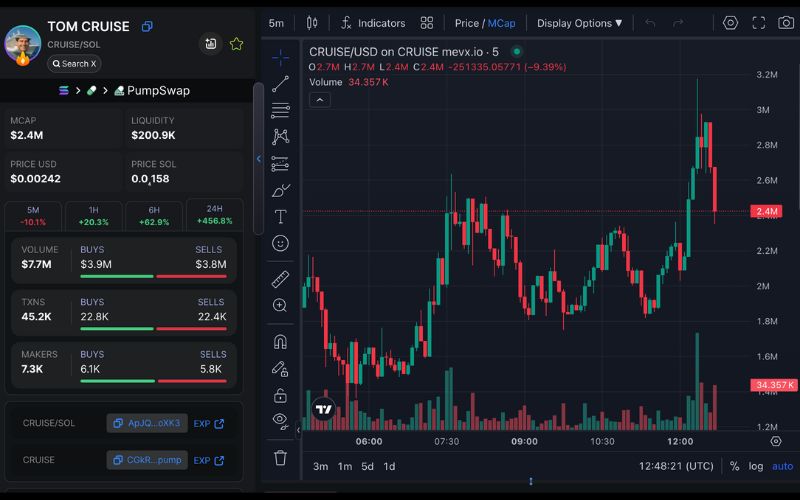Select the 5d date range
The image size is (800, 500).
(x=367, y=466)
